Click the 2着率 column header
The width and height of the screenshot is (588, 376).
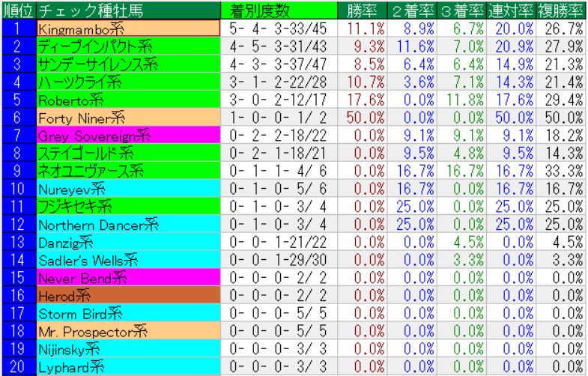pos(413,10)
